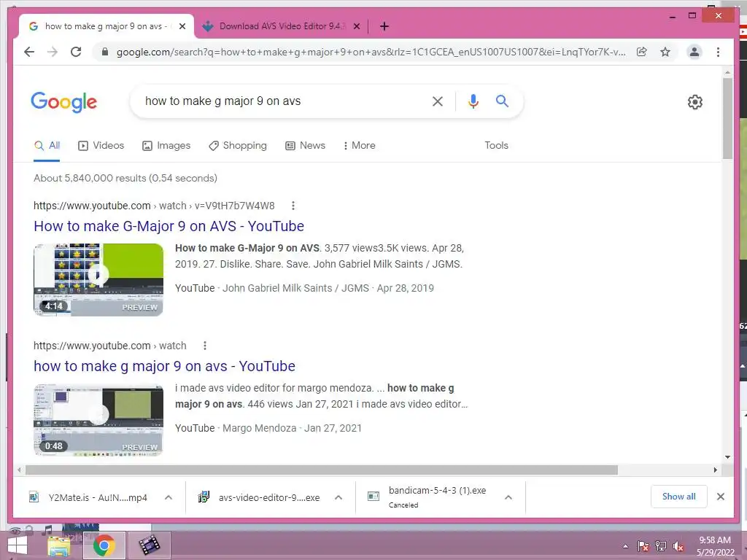
Task: Close the downloads bar
Action: pyautogui.click(x=720, y=497)
